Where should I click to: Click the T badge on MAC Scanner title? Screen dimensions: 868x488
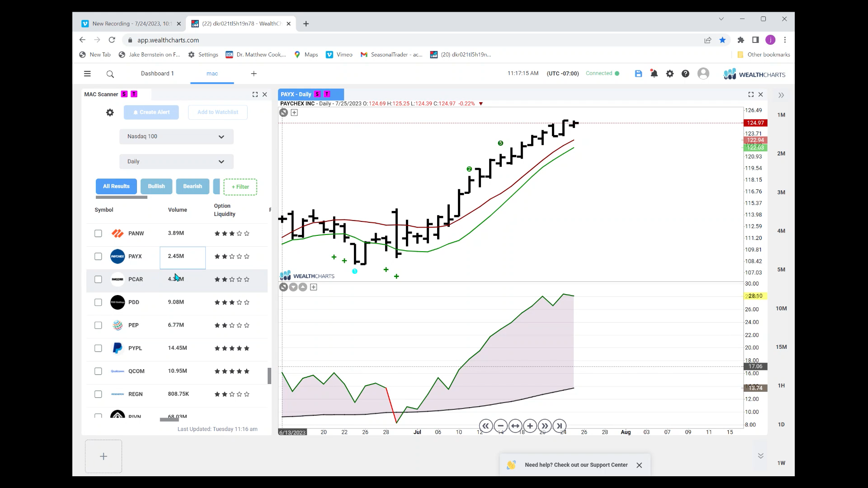coord(134,94)
